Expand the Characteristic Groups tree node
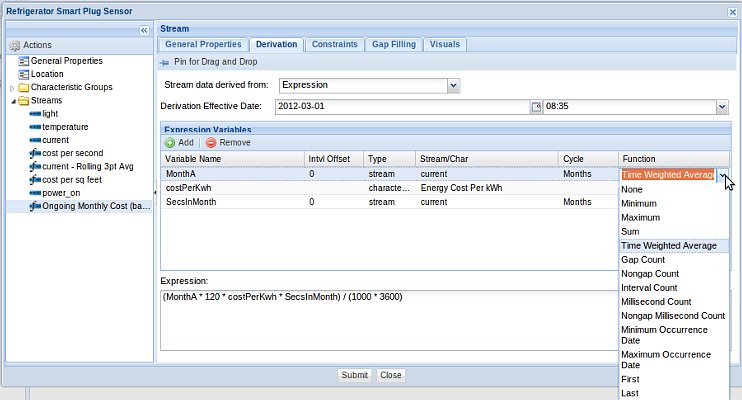The image size is (742, 400). [x=12, y=88]
